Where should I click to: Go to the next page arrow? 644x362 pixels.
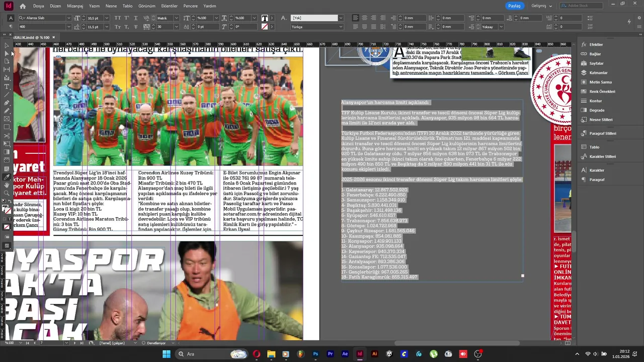click(75, 343)
